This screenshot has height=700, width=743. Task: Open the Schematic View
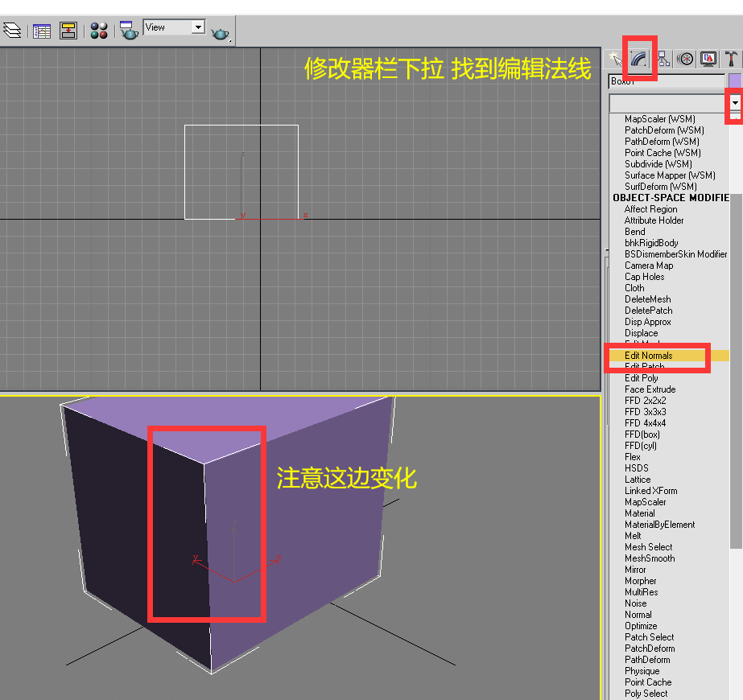69,31
